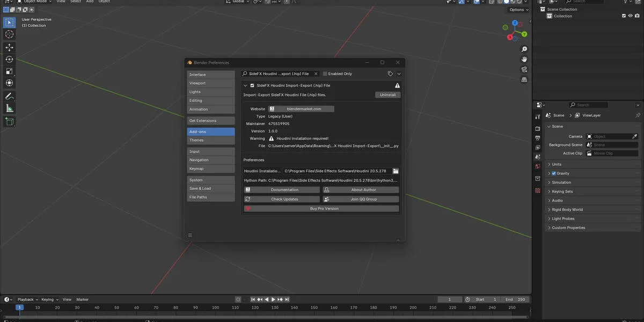Screen dimensions: 644x322
Task: Click the Uninstall button for the addon
Action: 387,94
